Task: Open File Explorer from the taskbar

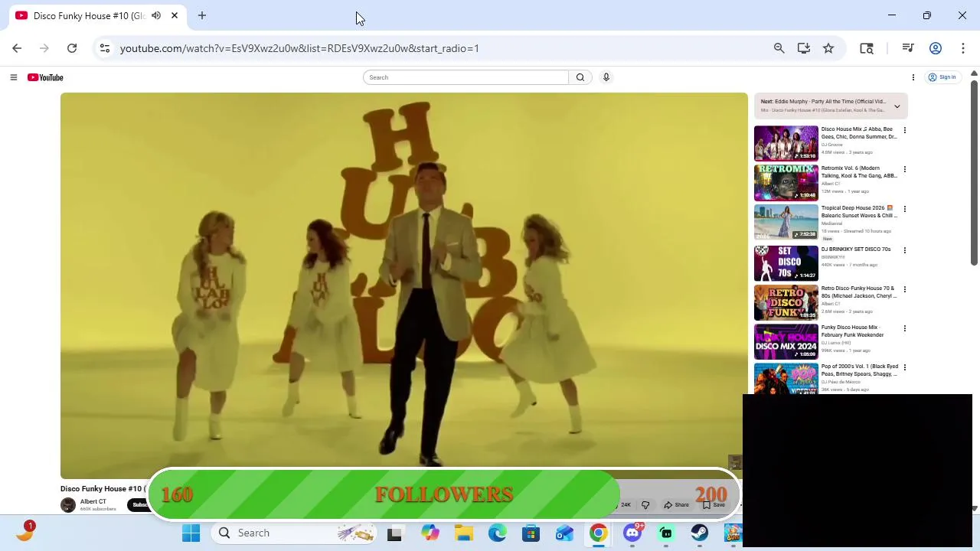Action: pyautogui.click(x=464, y=533)
